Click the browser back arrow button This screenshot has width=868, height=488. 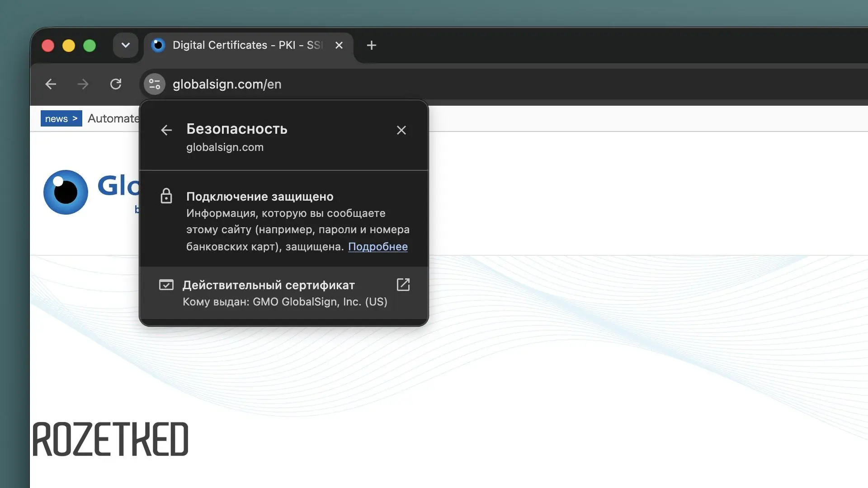51,84
